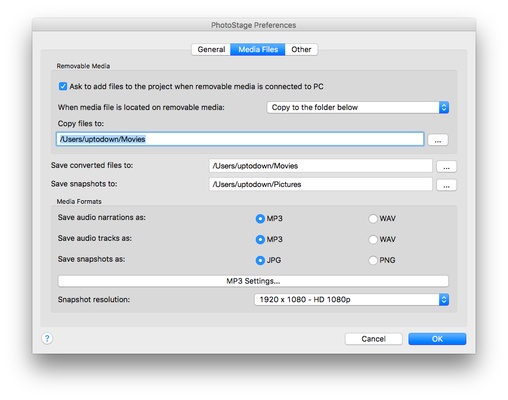Viewport: 508px width, 400px height.
Task: Click the Save converted files to path field
Action: 320,166
